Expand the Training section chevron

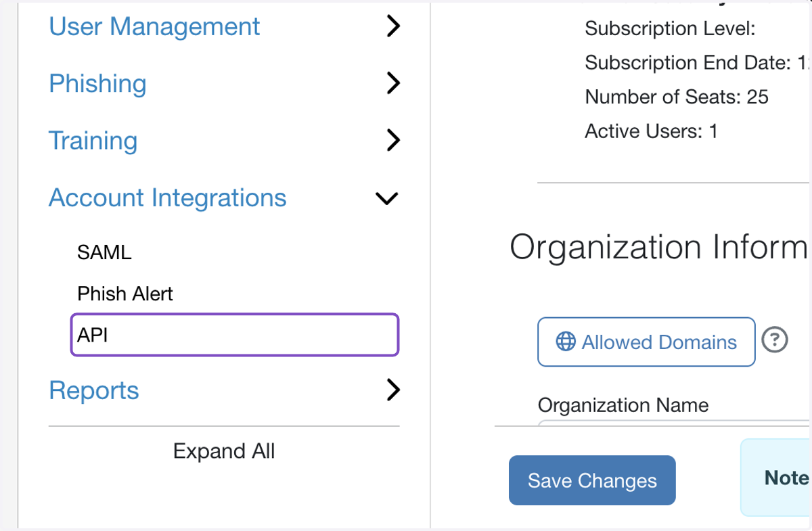[x=393, y=141]
